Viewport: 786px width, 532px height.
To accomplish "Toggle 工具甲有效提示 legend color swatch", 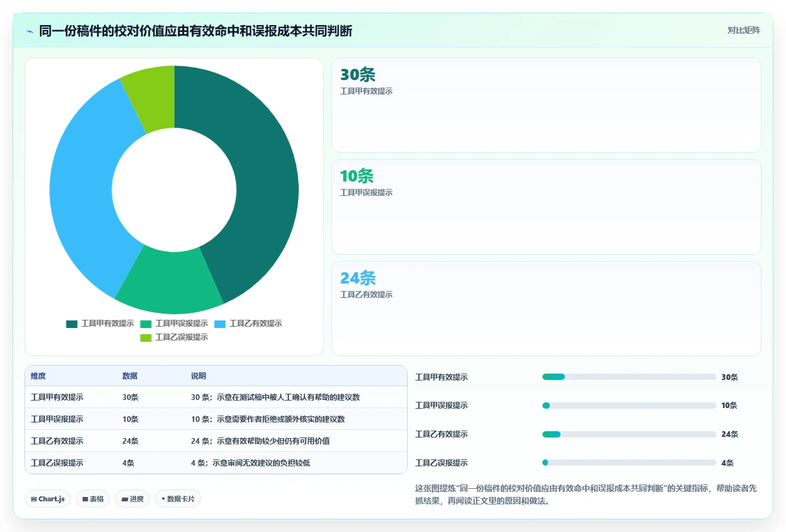I will point(72,324).
